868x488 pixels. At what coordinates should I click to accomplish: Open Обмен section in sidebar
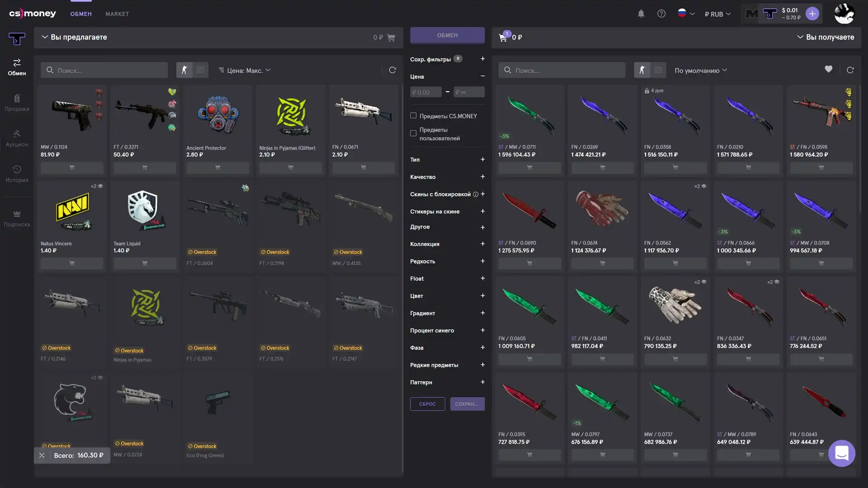click(x=17, y=67)
